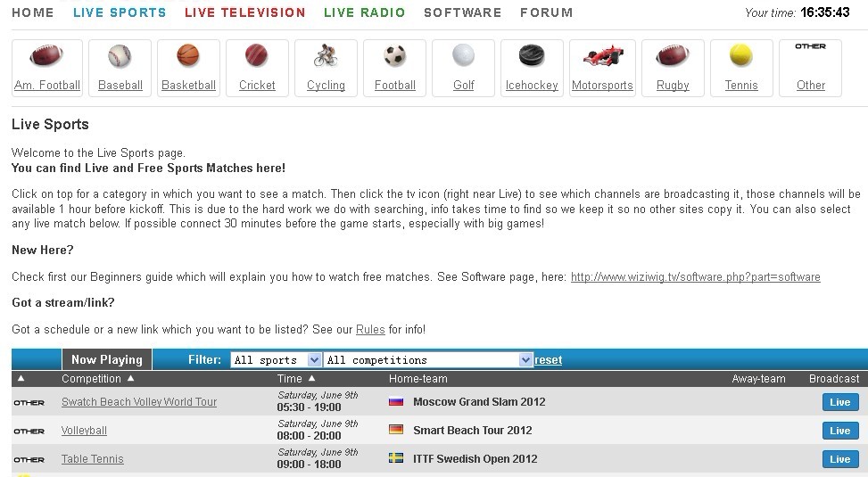Screen dimensions: 868x477
Task: Click the Broadcast column header
Action: coord(834,379)
